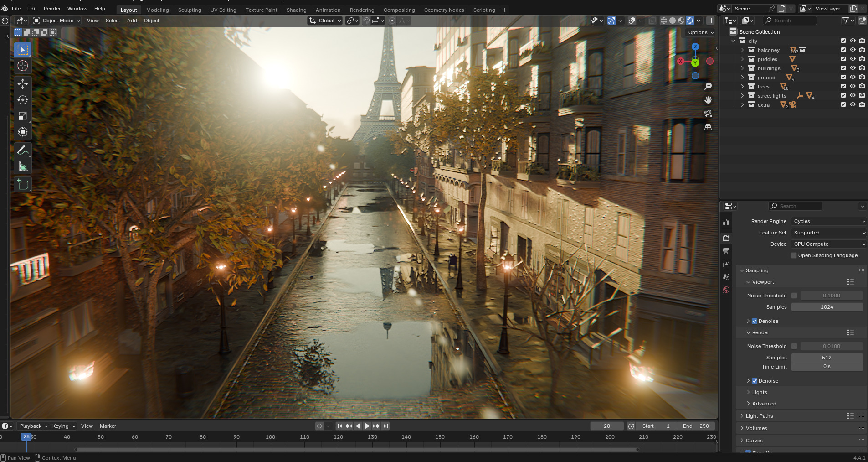Switch perspective/orthographic grid icon
The width and height of the screenshot is (868, 462).
(708, 127)
